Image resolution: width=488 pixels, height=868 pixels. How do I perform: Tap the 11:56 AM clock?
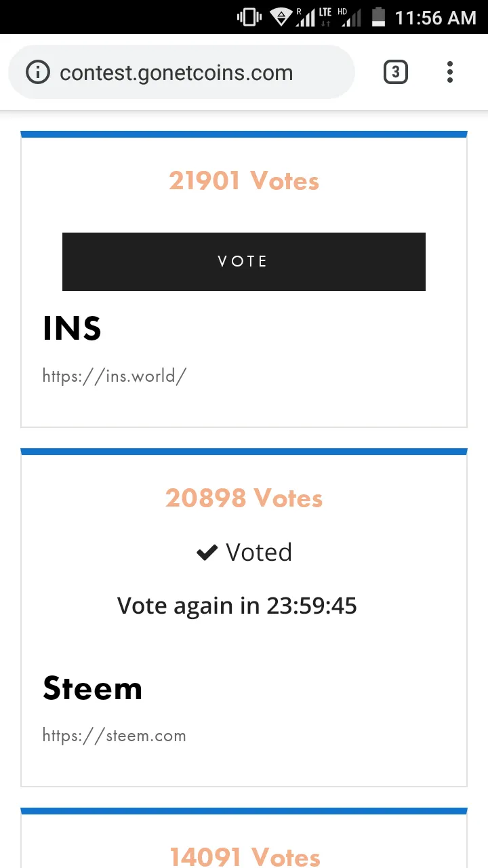click(x=436, y=18)
